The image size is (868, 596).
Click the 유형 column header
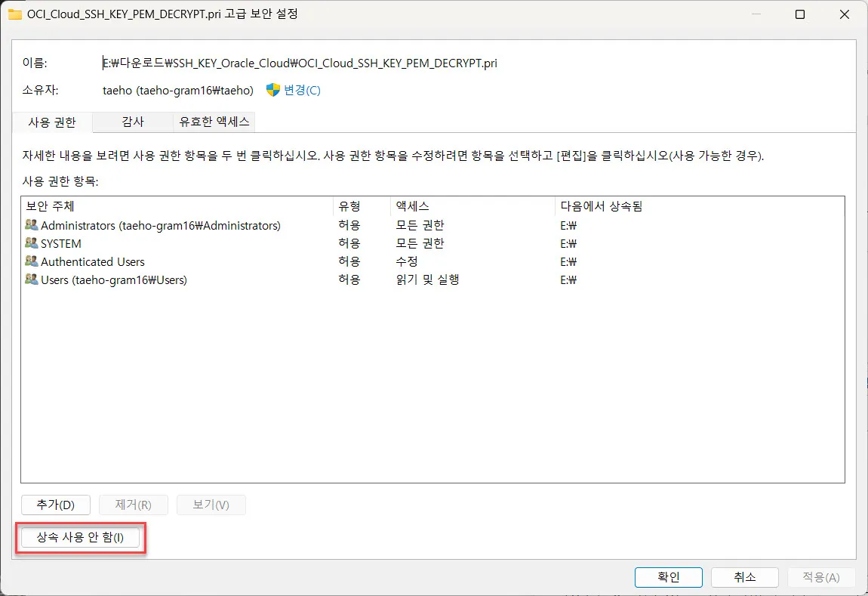point(361,206)
